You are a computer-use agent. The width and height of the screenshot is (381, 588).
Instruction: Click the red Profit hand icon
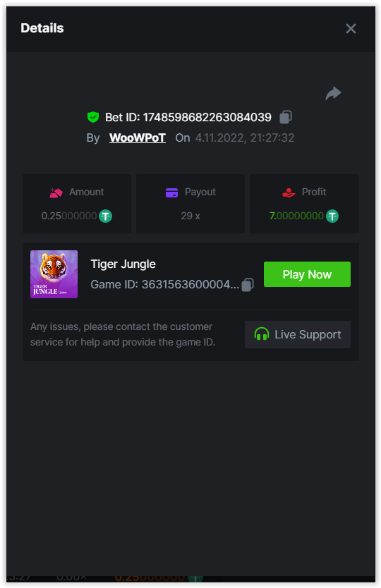tap(289, 192)
